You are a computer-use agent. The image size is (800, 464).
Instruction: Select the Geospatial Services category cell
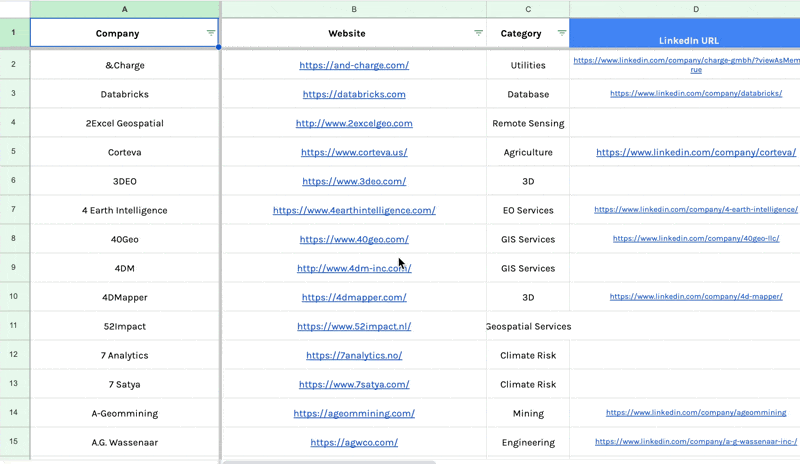(x=528, y=327)
